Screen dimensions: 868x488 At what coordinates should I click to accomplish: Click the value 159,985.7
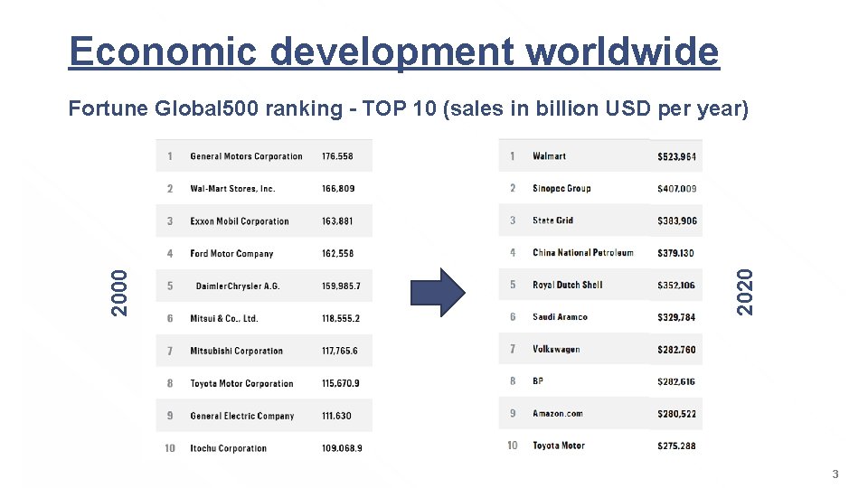341,286
